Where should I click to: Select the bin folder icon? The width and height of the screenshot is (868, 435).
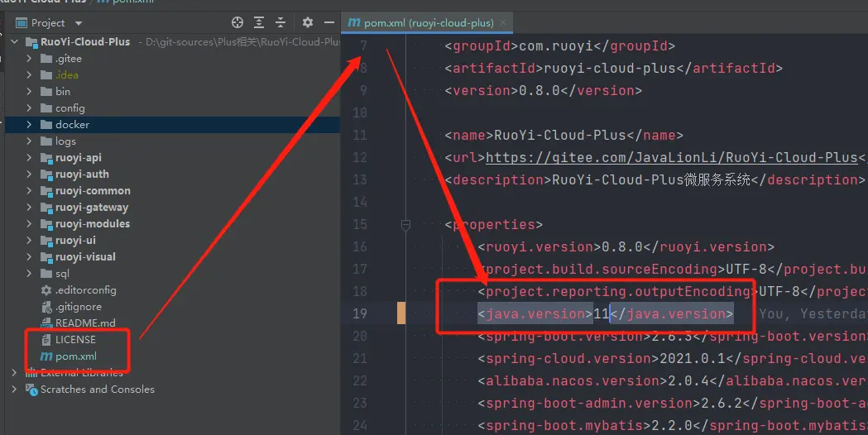pyautogui.click(x=46, y=91)
